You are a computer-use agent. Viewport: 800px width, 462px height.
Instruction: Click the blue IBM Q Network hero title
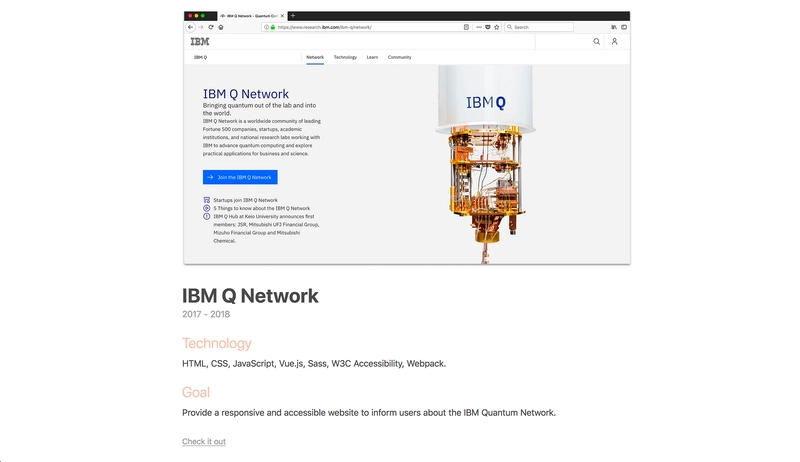click(x=246, y=94)
